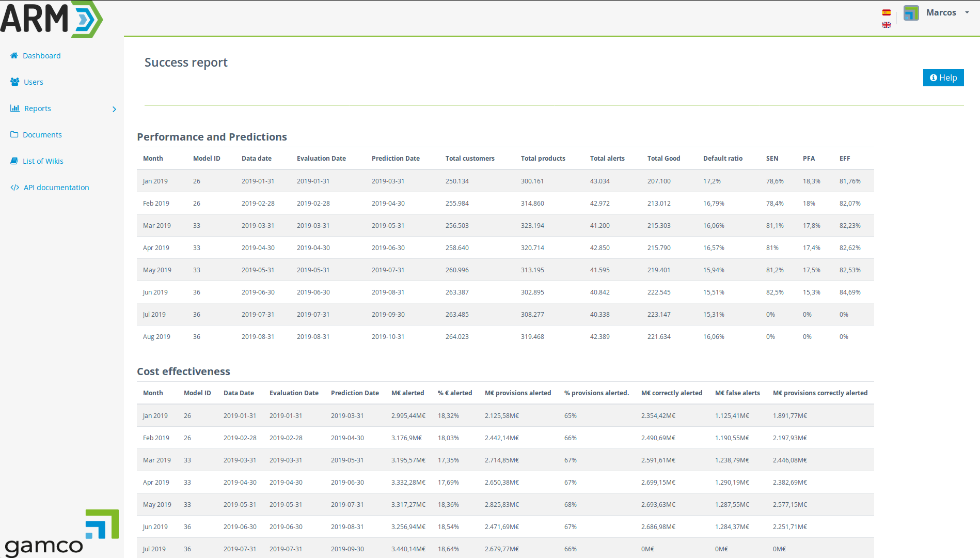Image resolution: width=980 pixels, height=558 pixels.
Task: Click PFA value 17,8%
Action: pos(811,226)
